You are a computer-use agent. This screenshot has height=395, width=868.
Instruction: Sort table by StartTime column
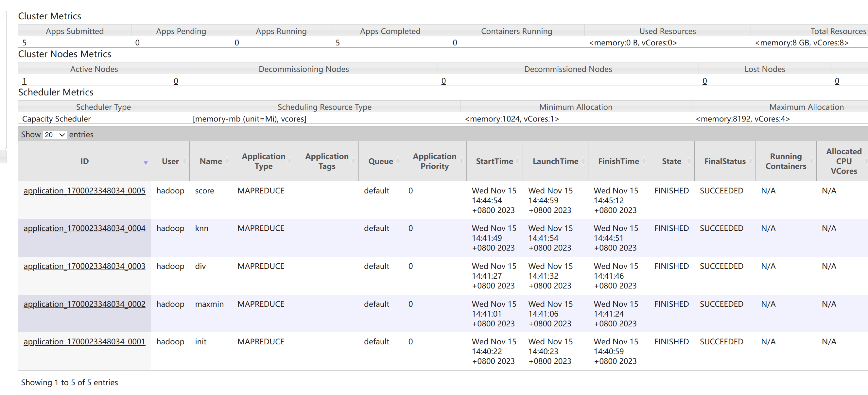click(x=494, y=161)
